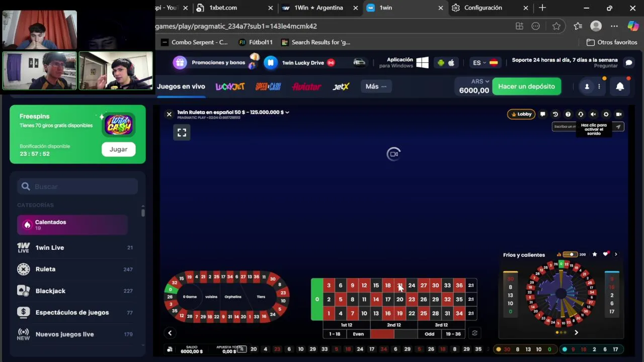Viewport: 644px width, 362px height.
Task: Open the JetX game link
Action: pos(341,86)
